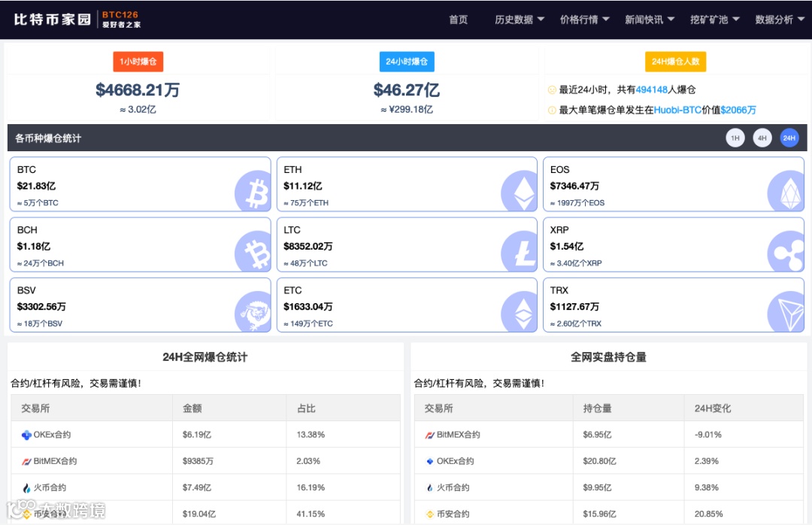Click the OKEx icon in the liquidation table
The width and height of the screenshot is (812, 525).
click(x=26, y=435)
